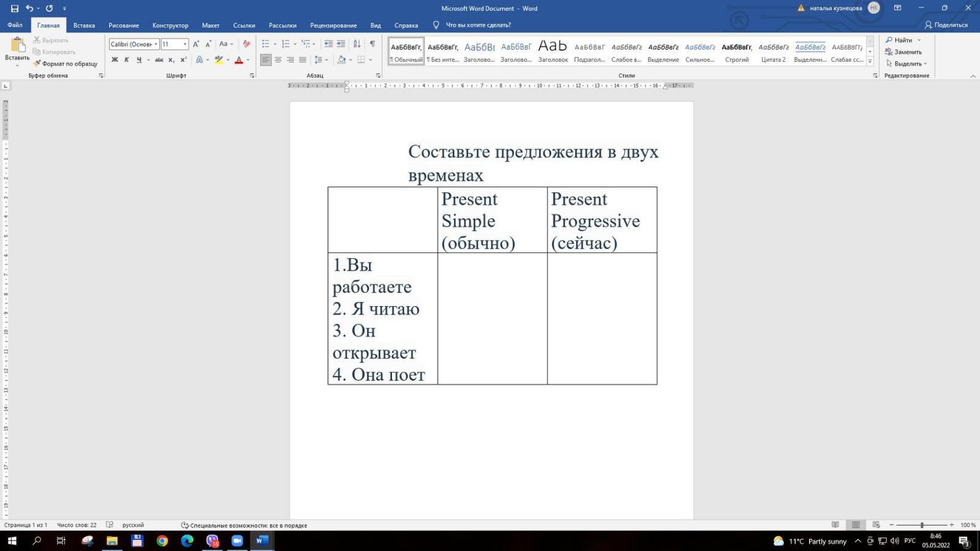
Task: Center the paragraph text
Action: pos(278,60)
